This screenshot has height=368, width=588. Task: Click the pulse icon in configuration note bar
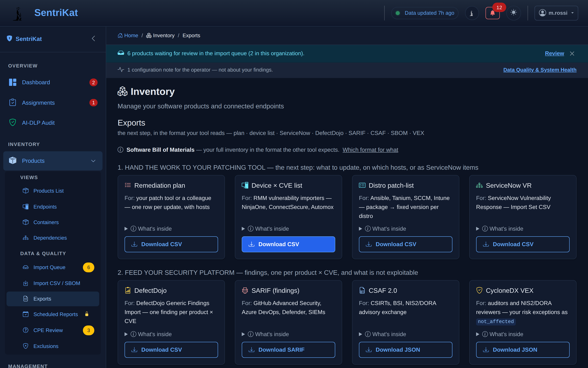[x=121, y=70]
